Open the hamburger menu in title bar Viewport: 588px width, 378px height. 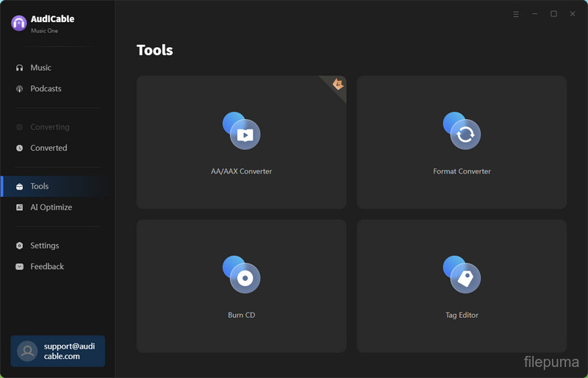516,14
